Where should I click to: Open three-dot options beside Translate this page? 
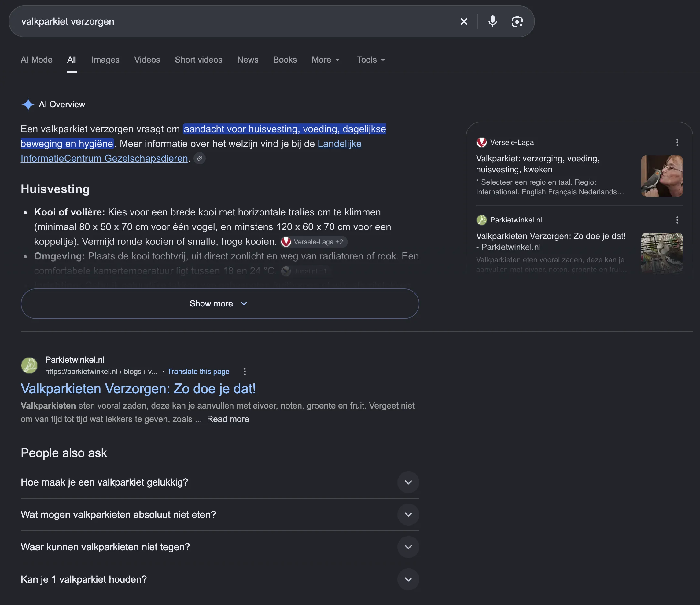[x=245, y=371]
